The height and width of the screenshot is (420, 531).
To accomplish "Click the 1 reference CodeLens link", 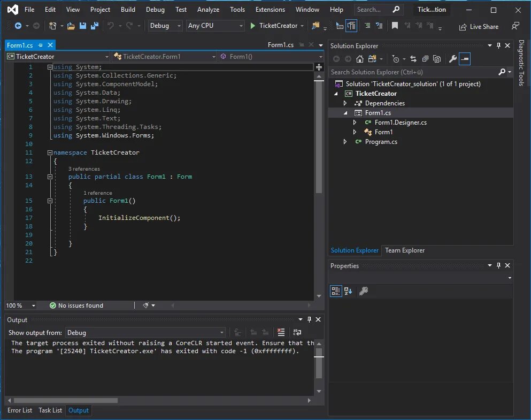I will [97, 193].
